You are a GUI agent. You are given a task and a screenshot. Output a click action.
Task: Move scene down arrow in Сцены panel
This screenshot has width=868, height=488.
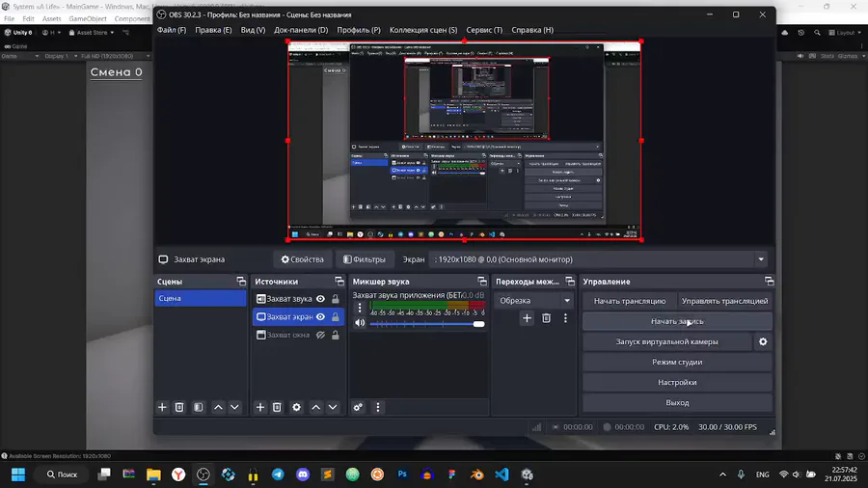(234, 407)
